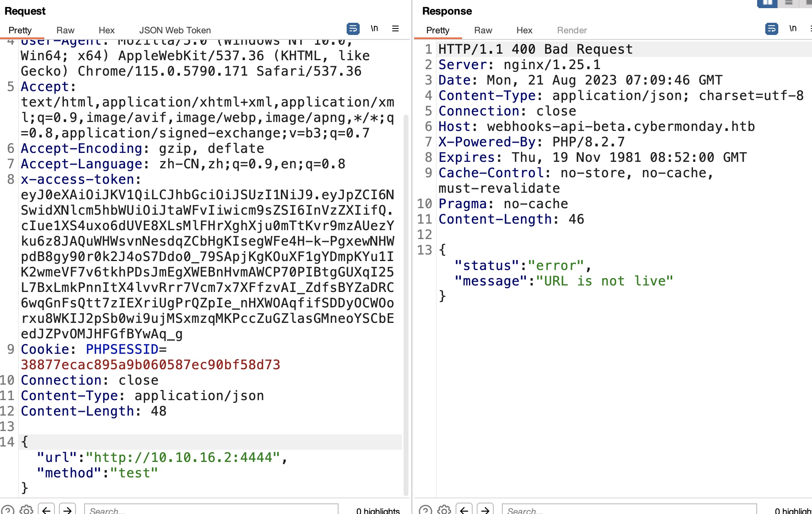Switch Request view to Raw tab
Image resolution: width=812 pixels, height=514 pixels.
(65, 30)
